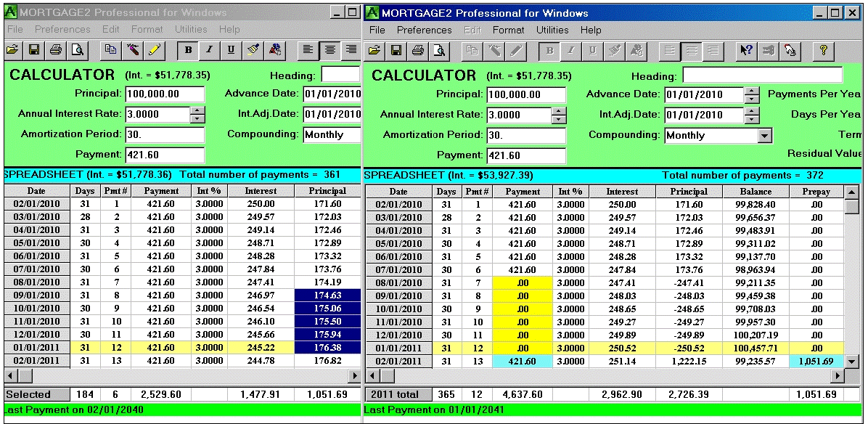
Task: Toggle Bold formatting in left window
Action: [189, 50]
